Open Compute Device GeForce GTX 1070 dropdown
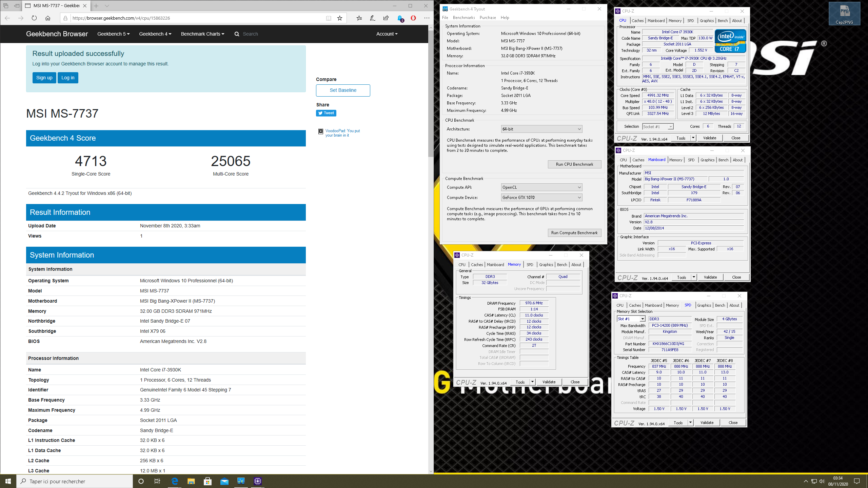This screenshot has width=868, height=488. tap(541, 198)
